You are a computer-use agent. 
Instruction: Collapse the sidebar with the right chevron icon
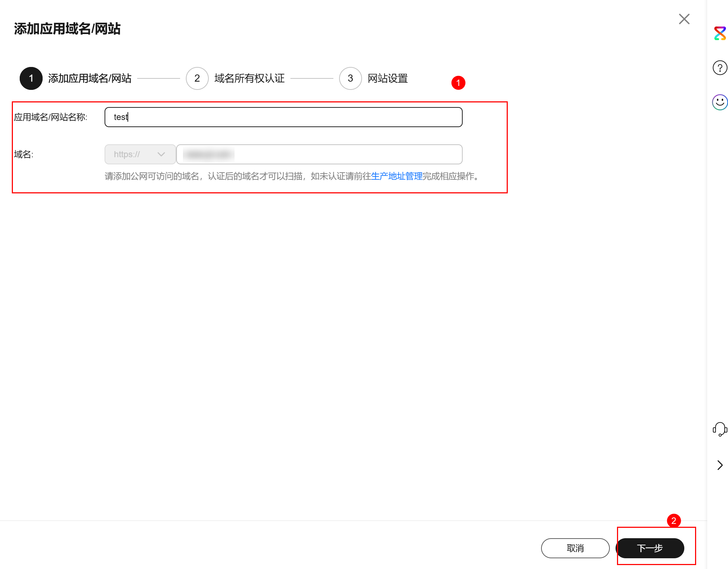(720, 465)
